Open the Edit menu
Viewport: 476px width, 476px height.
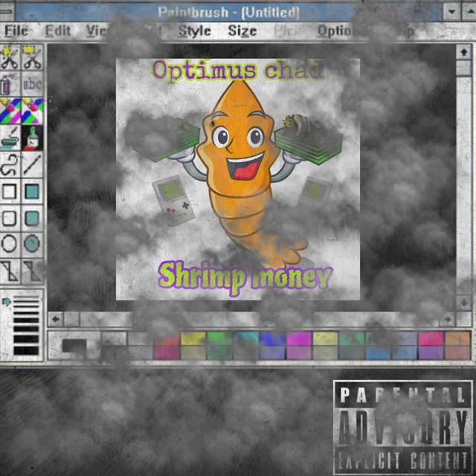[x=58, y=30]
